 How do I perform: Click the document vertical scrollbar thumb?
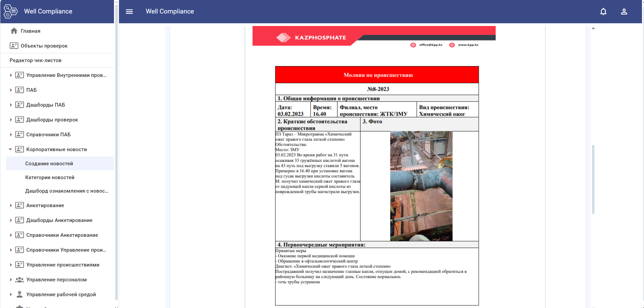(593, 179)
